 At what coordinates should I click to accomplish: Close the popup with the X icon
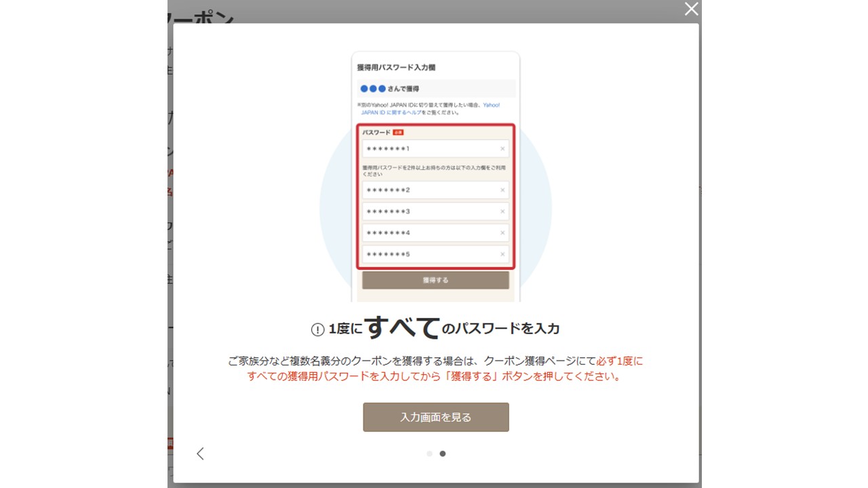point(691,9)
